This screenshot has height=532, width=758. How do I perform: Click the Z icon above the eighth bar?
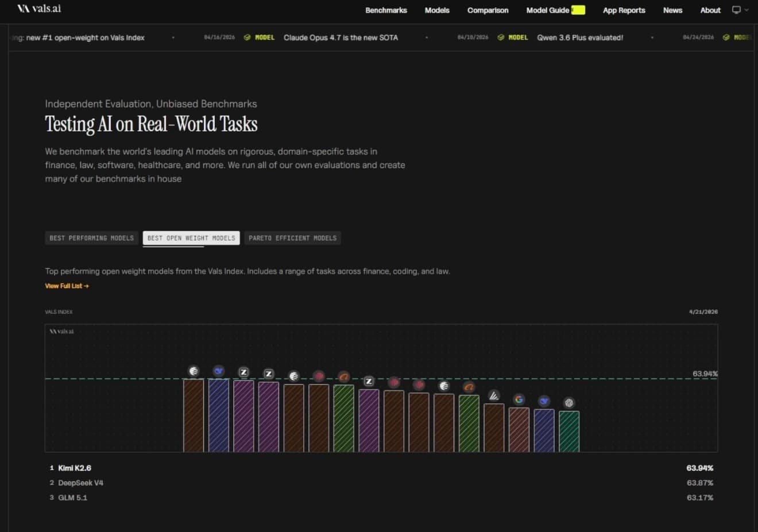[x=369, y=381]
